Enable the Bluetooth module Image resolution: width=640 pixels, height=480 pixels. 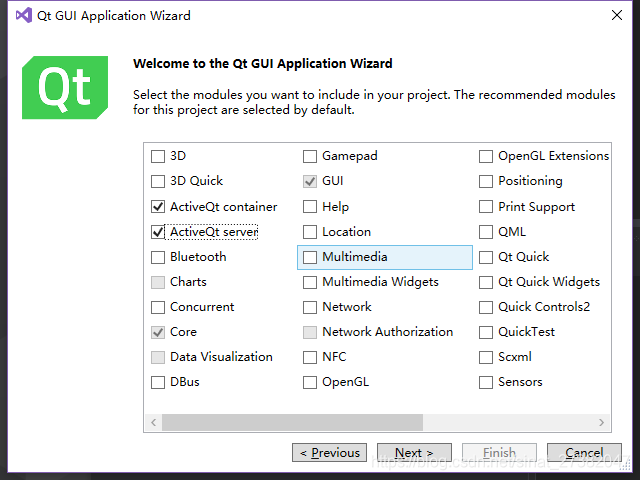pos(158,257)
